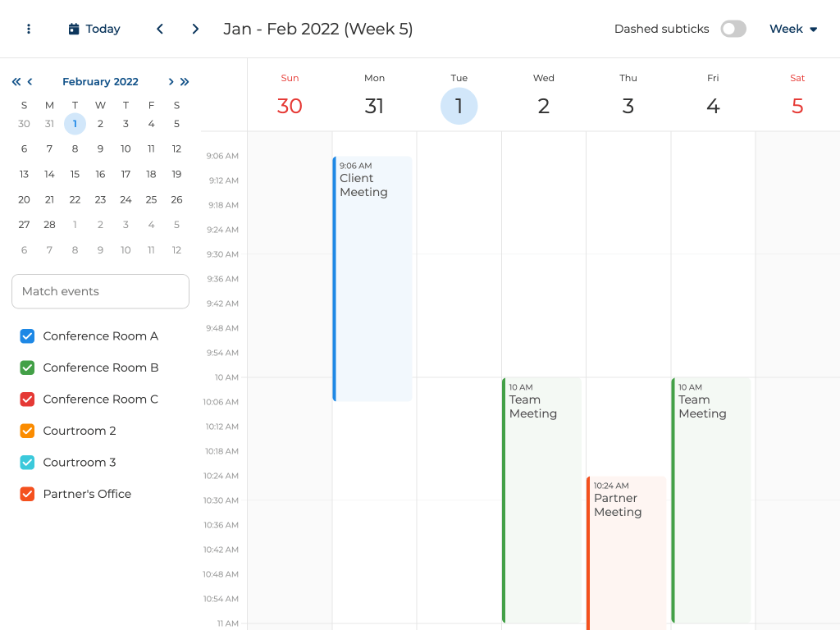This screenshot has height=630, width=840.
Task: Select February 15 in mini calendar
Action: [x=75, y=174]
